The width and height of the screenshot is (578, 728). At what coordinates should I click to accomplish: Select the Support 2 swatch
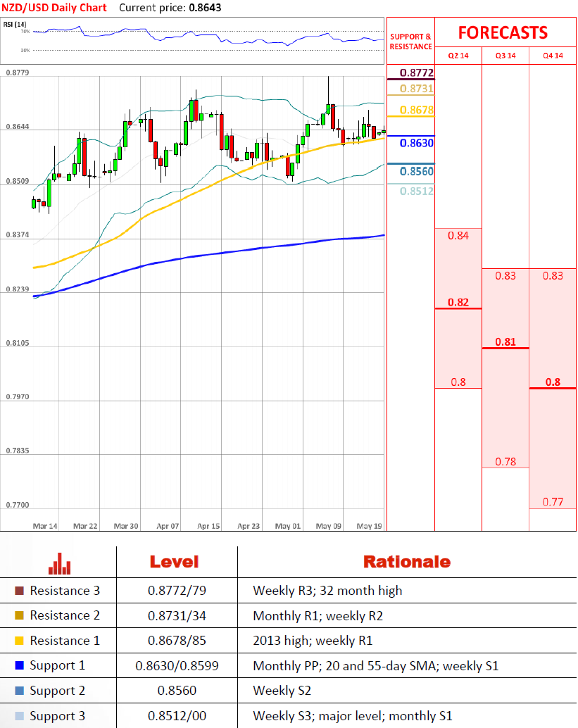(19, 691)
